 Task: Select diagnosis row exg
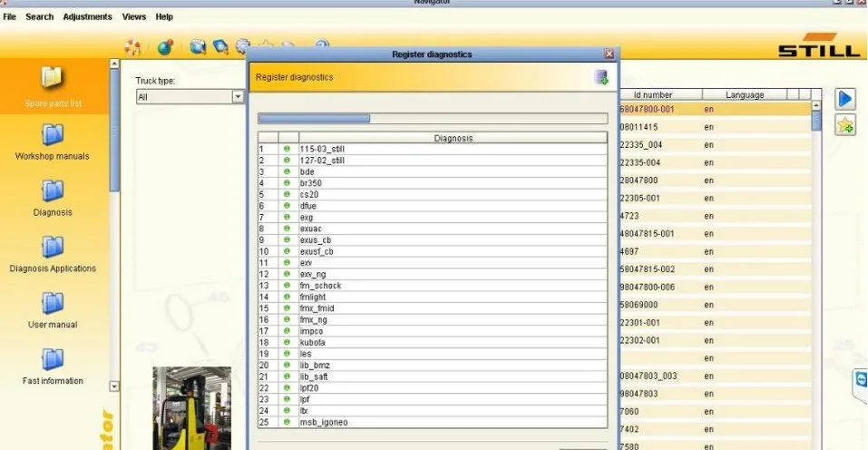click(433, 217)
